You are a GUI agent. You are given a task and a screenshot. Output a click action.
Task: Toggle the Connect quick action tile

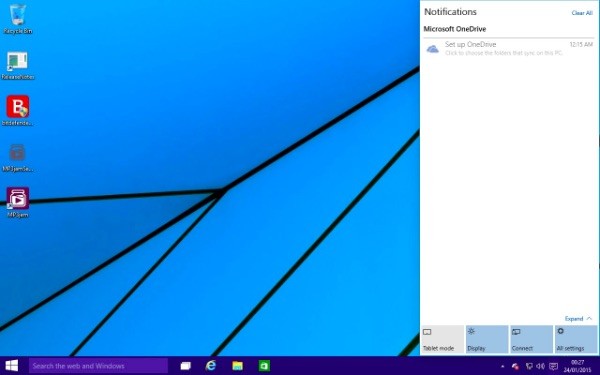(x=532, y=339)
